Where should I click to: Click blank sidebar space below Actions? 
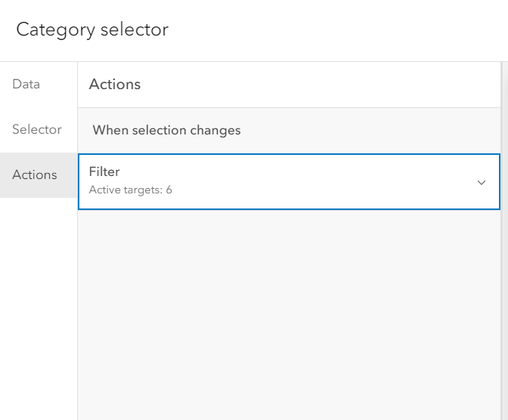coord(39,307)
